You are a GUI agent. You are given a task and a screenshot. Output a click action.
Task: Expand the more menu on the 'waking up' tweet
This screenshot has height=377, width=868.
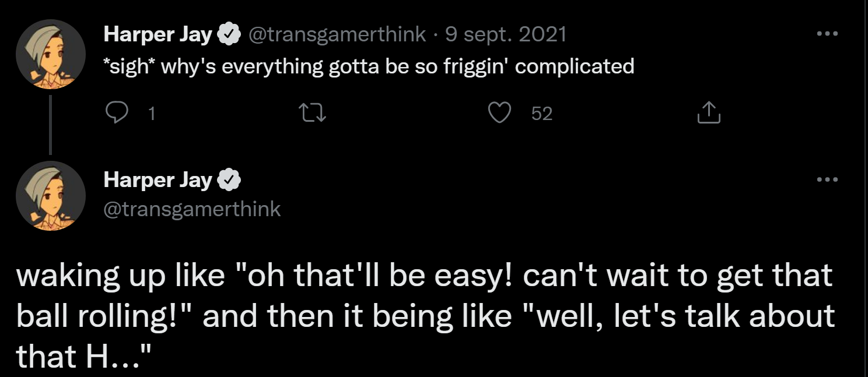point(827,179)
